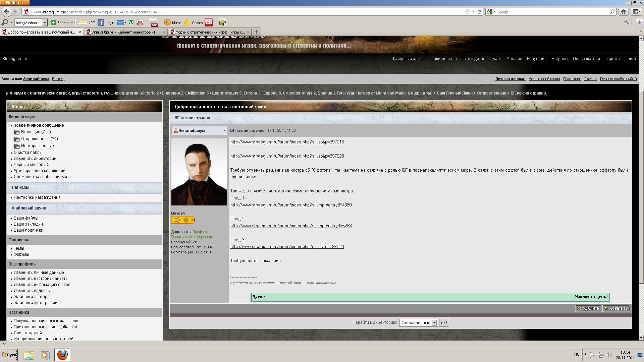Viewport: 644px width, 362px height.
Task: Click the browser home button
Action: coord(623,12)
